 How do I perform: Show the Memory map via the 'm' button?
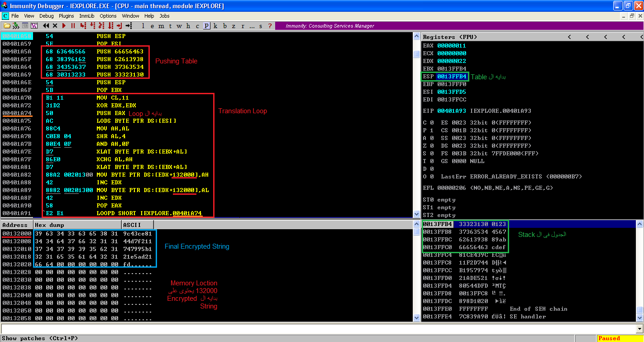161,26
